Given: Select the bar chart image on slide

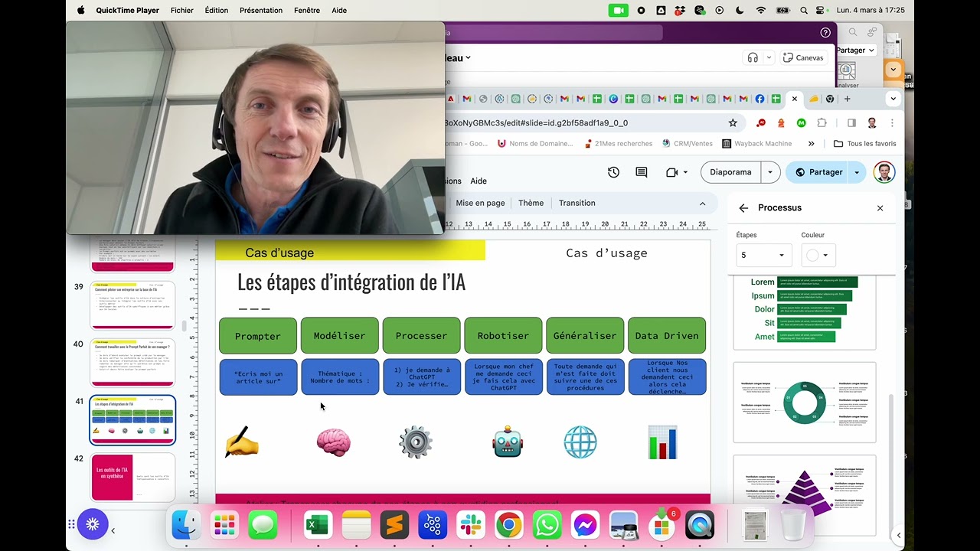Looking at the screenshot, I should click(x=663, y=442).
